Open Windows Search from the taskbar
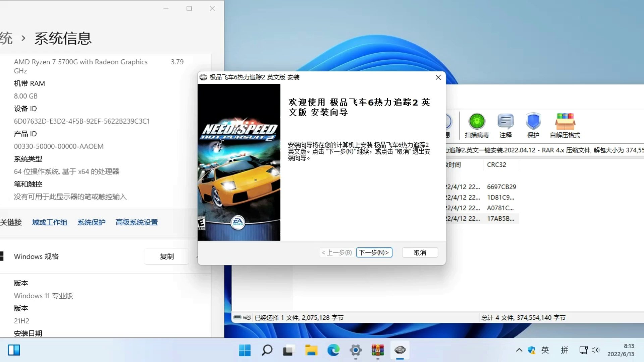 pyautogui.click(x=267, y=350)
